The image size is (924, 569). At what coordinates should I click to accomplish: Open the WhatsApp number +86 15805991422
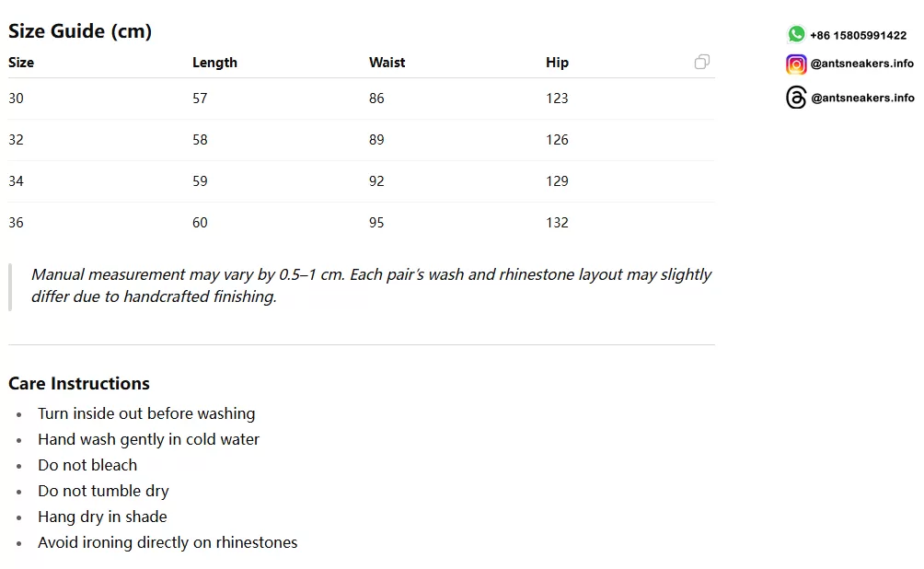[858, 35]
